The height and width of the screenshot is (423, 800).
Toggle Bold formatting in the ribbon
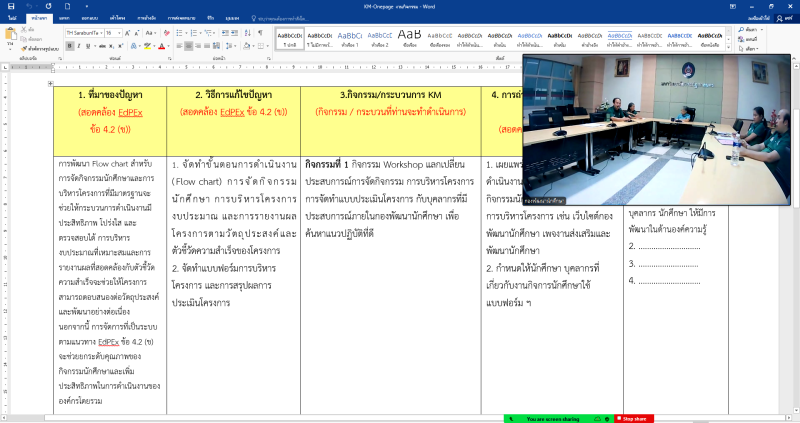tap(69, 46)
